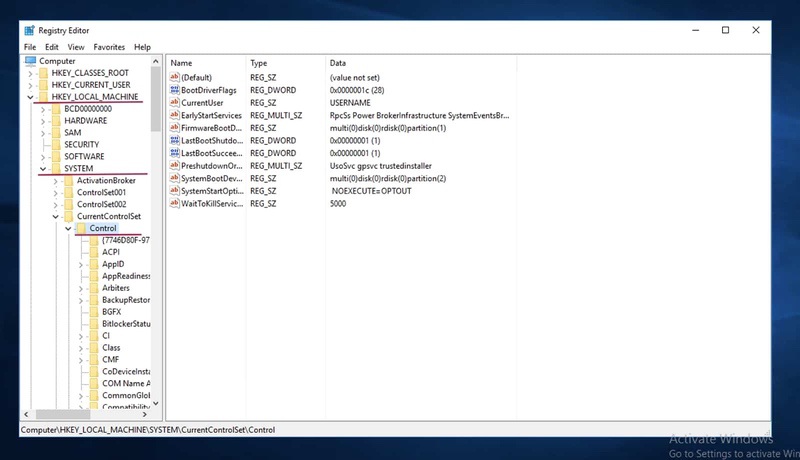Expand the AppID key

[x=81, y=265]
